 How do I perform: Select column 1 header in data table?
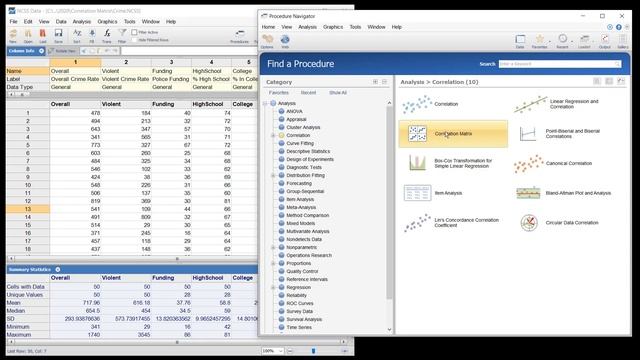[x=76, y=62]
